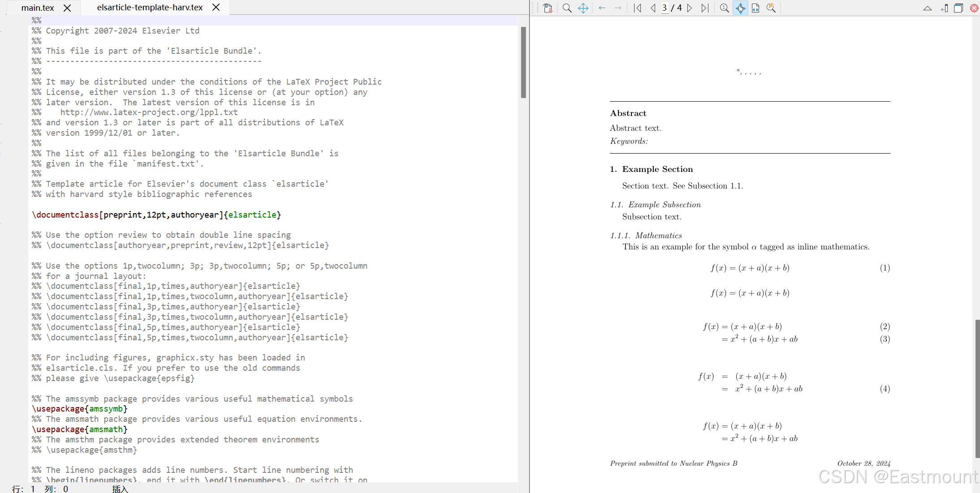Click the editor vertical scrollbar thumb

coord(523,62)
